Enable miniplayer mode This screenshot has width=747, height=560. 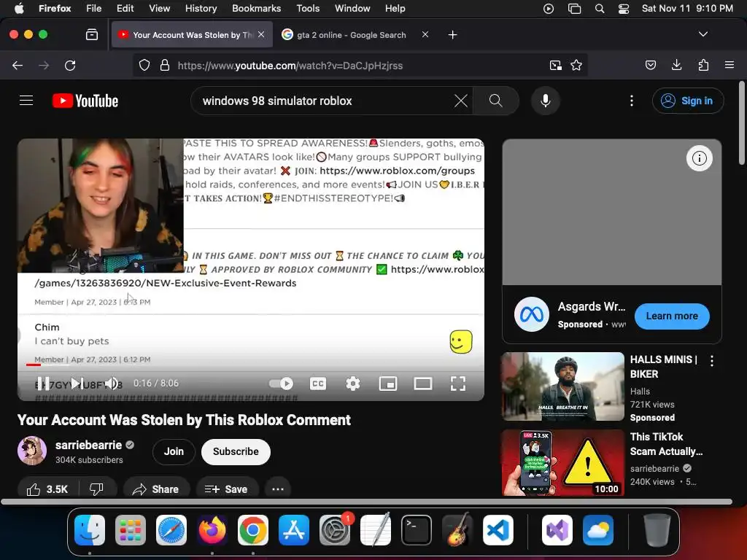(x=388, y=384)
